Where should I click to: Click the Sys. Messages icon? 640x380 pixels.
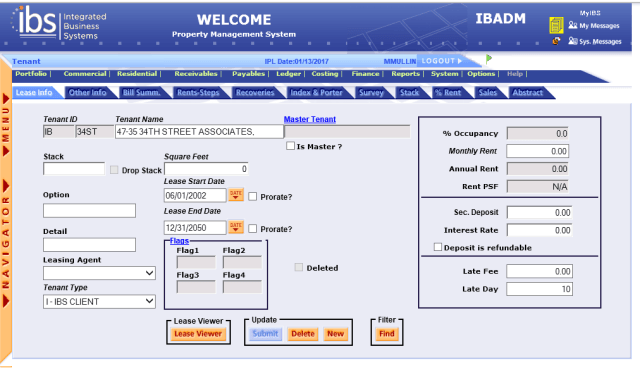[x=573, y=41]
